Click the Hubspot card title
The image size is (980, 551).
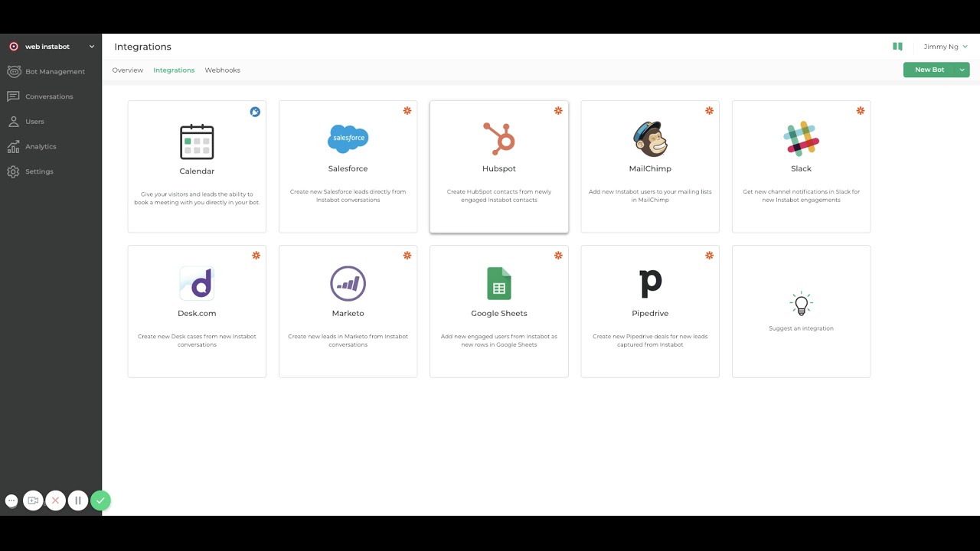tap(499, 168)
